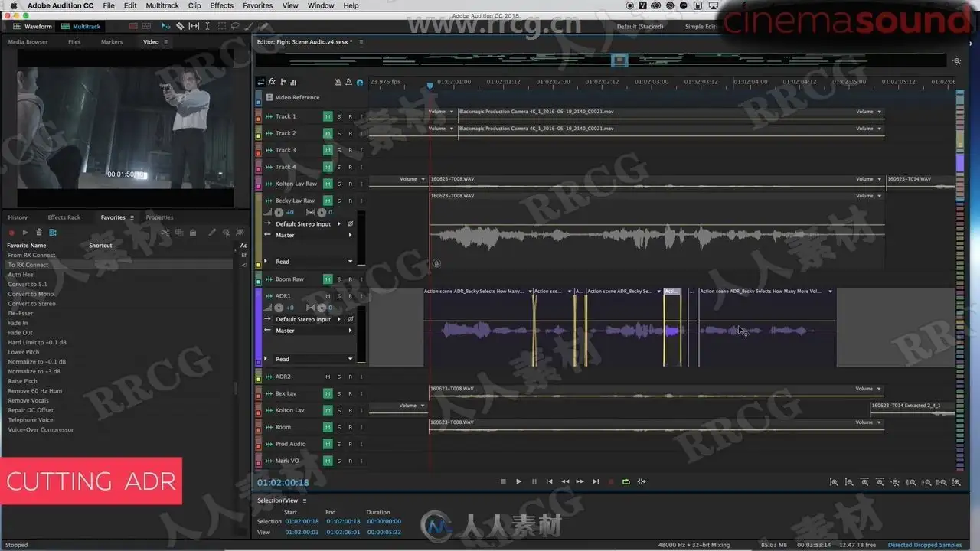Switch to the Media Browser tab

[x=28, y=42]
